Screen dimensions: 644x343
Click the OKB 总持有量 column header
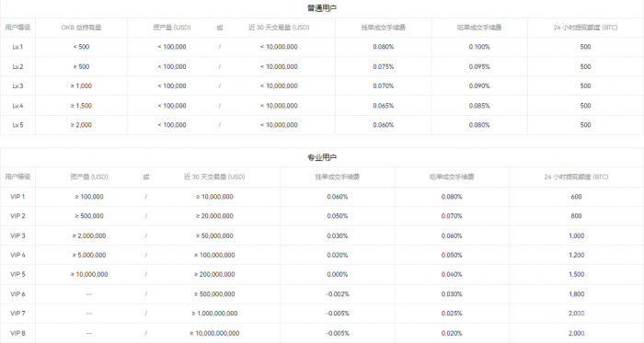81,28
